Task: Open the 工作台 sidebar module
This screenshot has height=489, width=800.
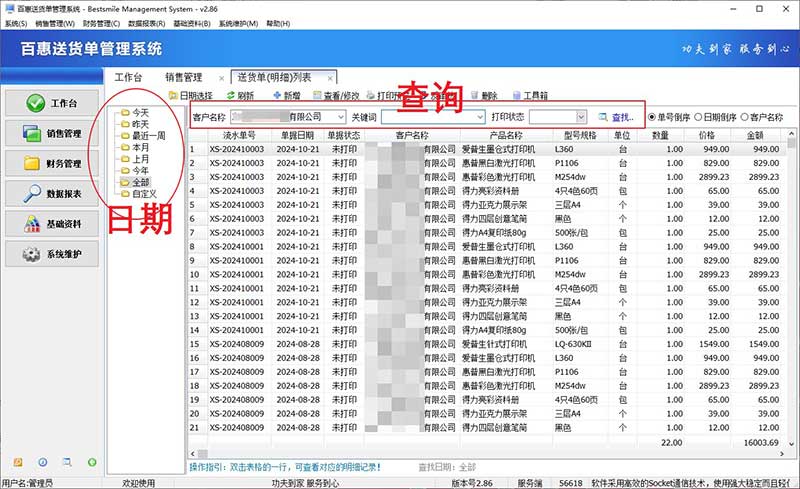Action: point(53,103)
